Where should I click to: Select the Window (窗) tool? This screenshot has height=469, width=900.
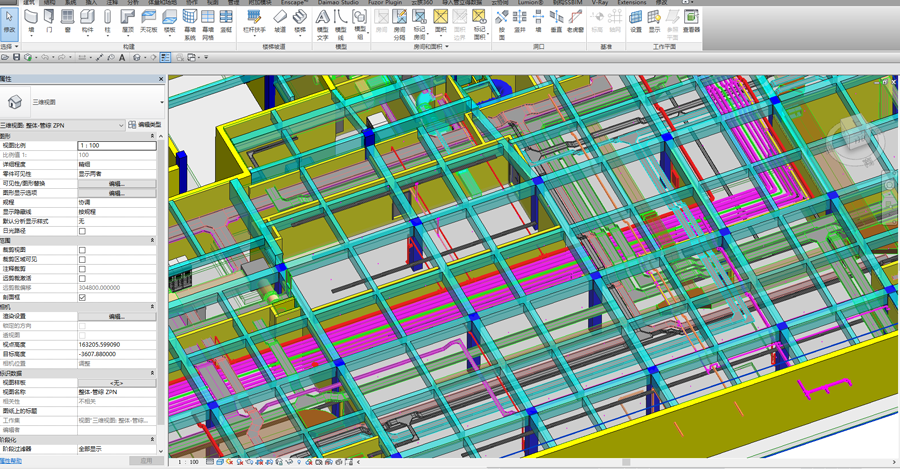[68, 21]
